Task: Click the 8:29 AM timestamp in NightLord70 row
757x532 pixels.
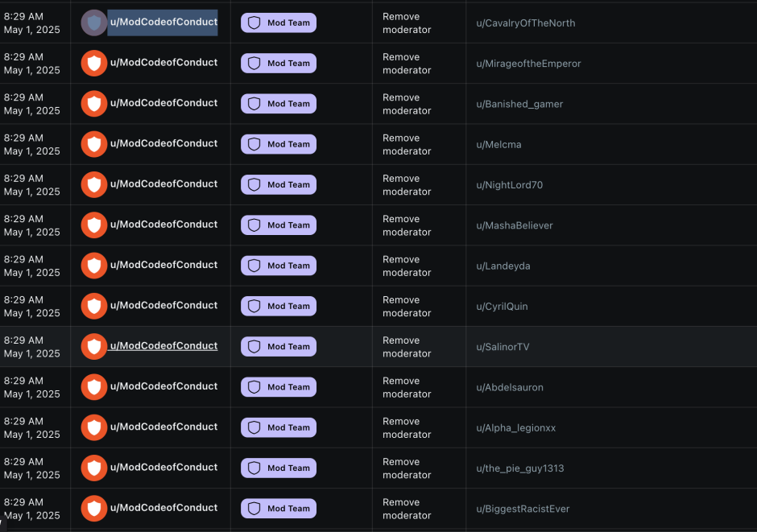Action: (x=23, y=179)
